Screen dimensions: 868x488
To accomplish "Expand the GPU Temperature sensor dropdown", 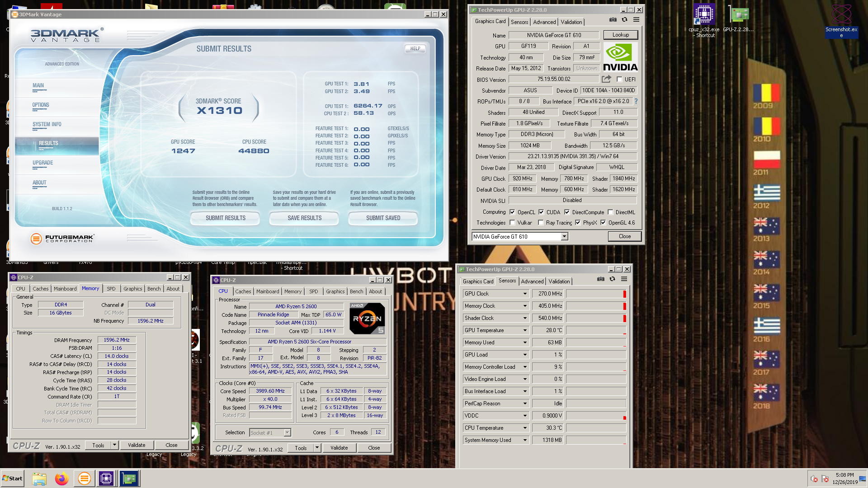I will [x=525, y=330].
